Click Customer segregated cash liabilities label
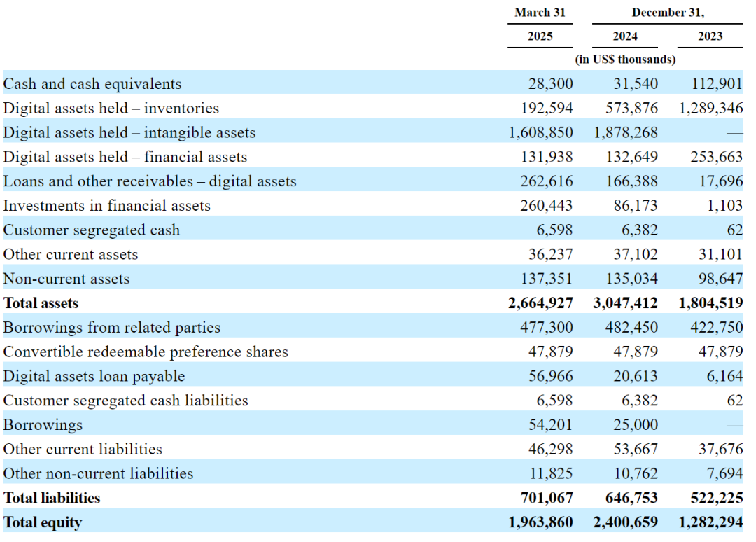This screenshot has height=542, width=756. (125, 401)
